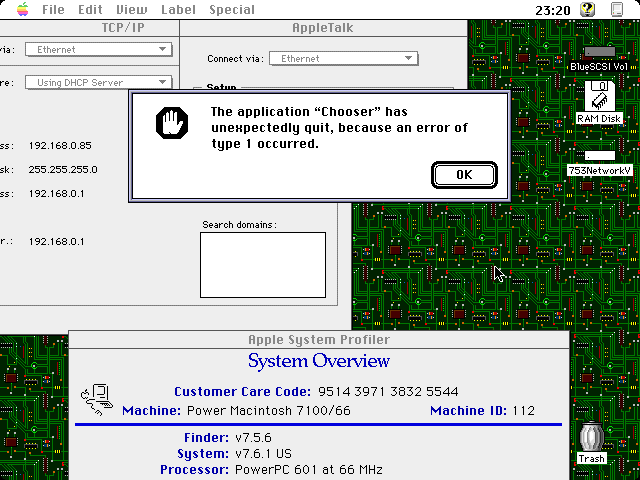Open the File menu
The image size is (640, 480).
pos(54,10)
